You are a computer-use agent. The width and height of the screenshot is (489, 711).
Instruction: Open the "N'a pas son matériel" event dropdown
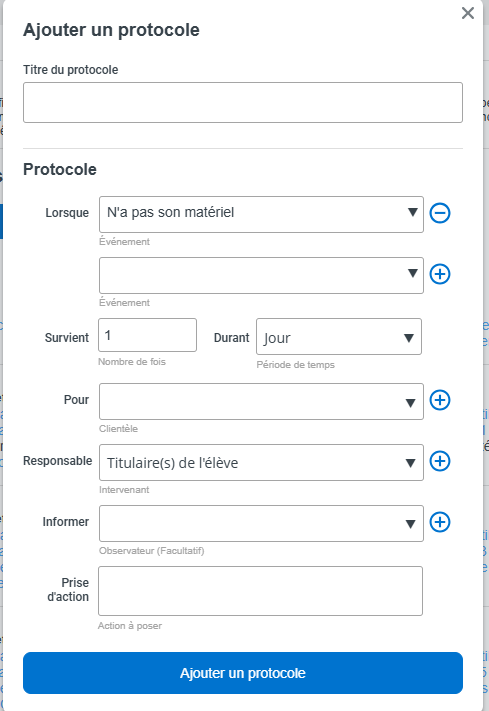(261, 214)
